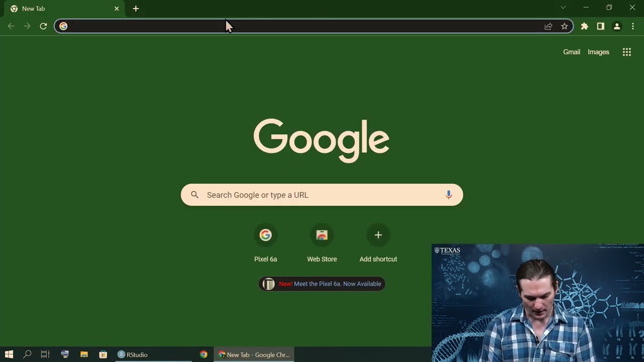The image size is (644, 362).
Task: Close the New Tab tab
Action: point(117,9)
